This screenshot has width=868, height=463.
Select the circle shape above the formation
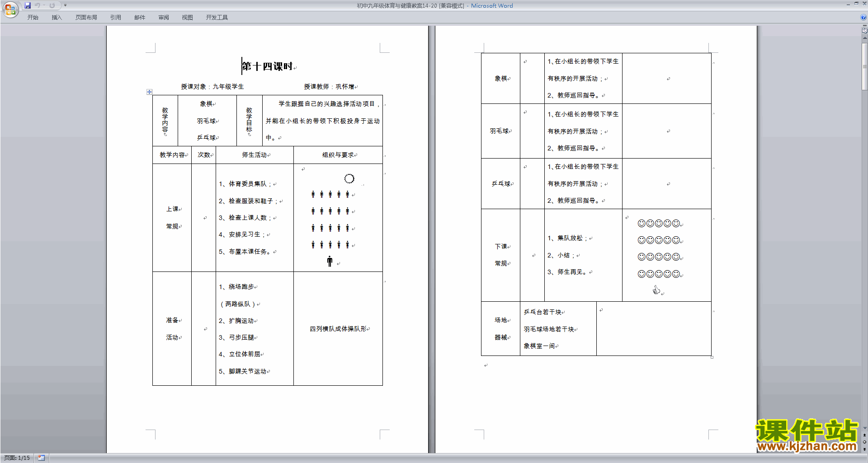tap(349, 178)
